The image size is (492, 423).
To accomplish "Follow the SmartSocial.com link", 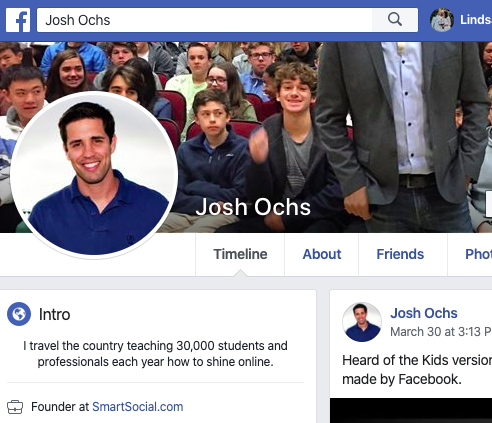I will coord(138,407).
